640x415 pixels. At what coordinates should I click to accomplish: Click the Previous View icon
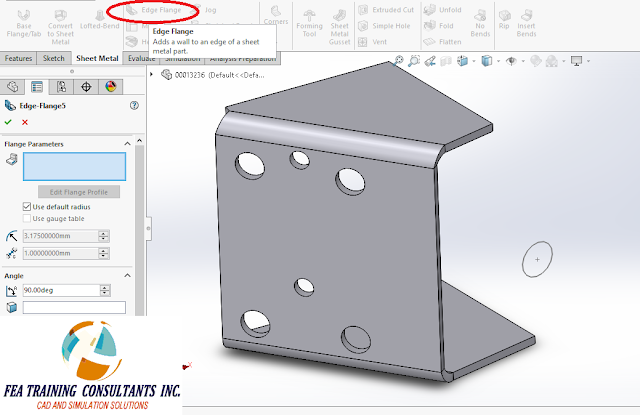point(430,61)
